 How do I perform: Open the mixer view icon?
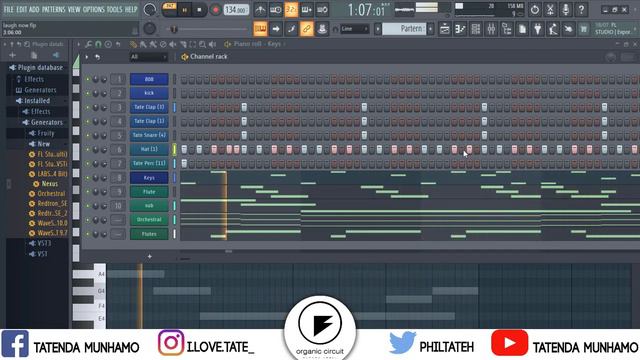[491, 29]
